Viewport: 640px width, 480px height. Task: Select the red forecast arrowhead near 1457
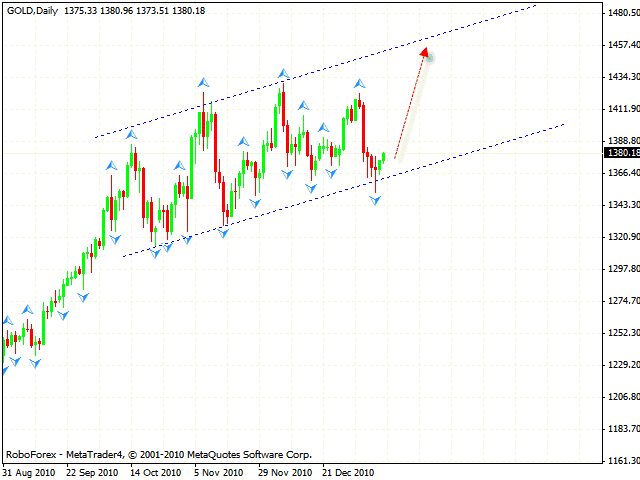click(424, 52)
